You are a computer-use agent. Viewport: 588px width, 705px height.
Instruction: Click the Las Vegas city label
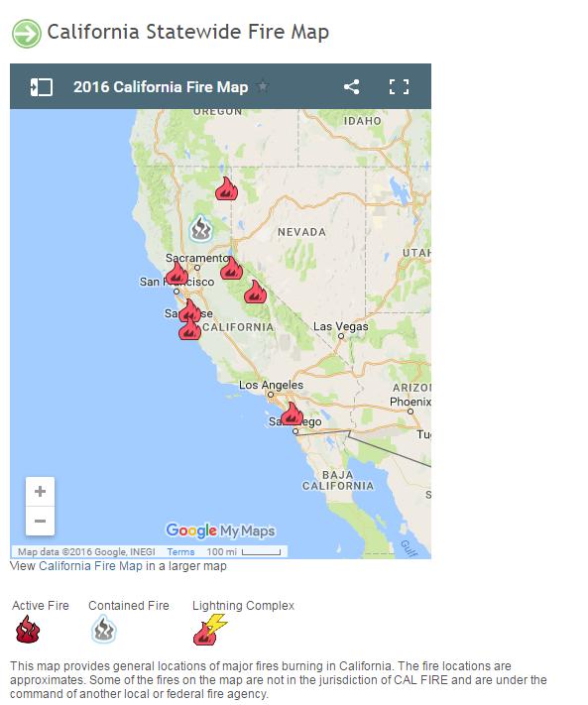click(x=341, y=326)
